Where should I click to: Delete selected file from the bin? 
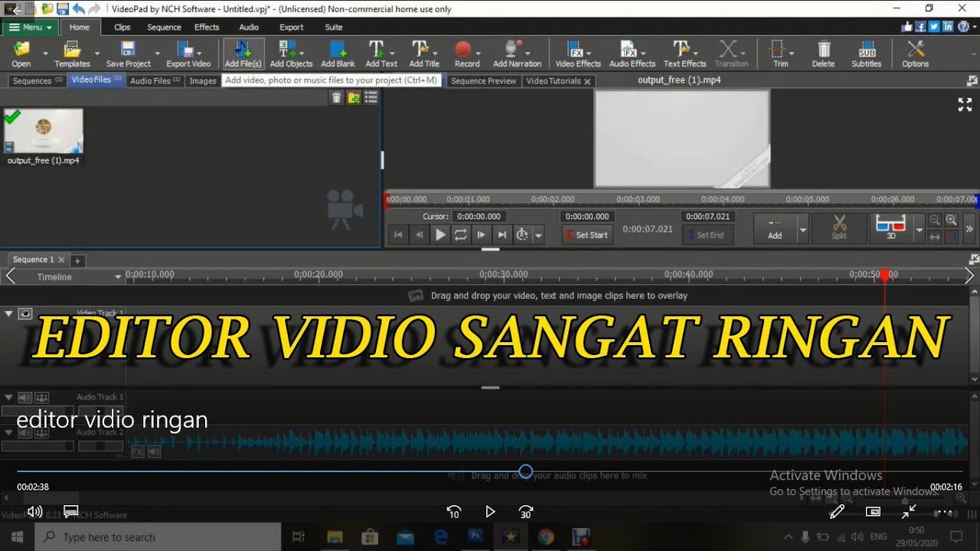click(x=336, y=97)
